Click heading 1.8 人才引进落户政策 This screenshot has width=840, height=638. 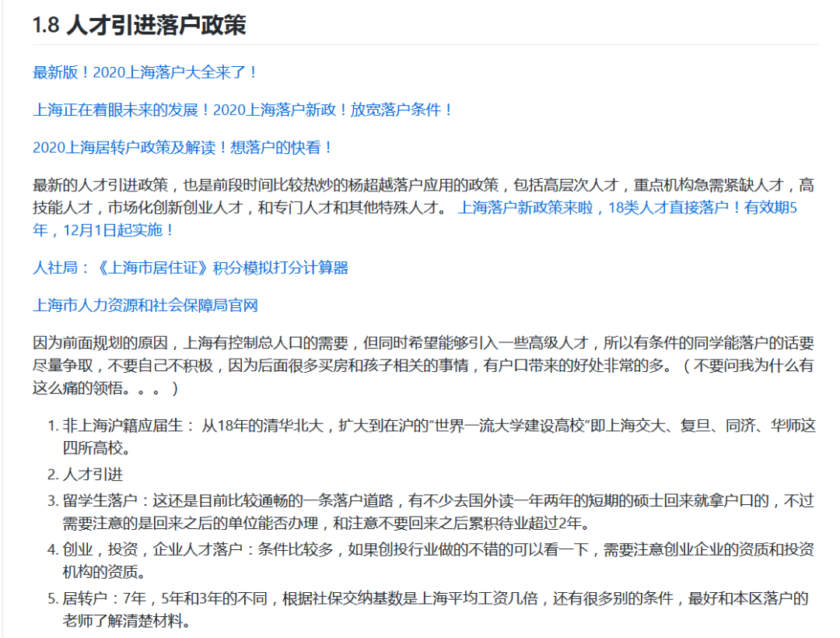[139, 25]
